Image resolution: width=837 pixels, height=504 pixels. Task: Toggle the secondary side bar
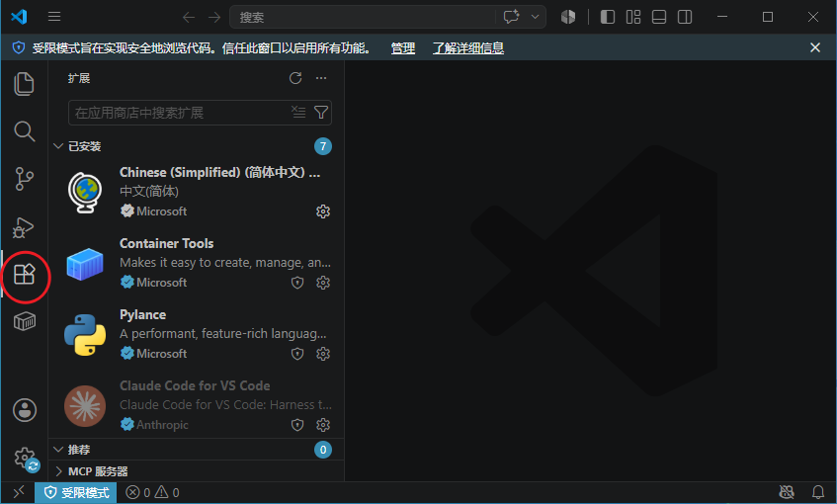685,17
